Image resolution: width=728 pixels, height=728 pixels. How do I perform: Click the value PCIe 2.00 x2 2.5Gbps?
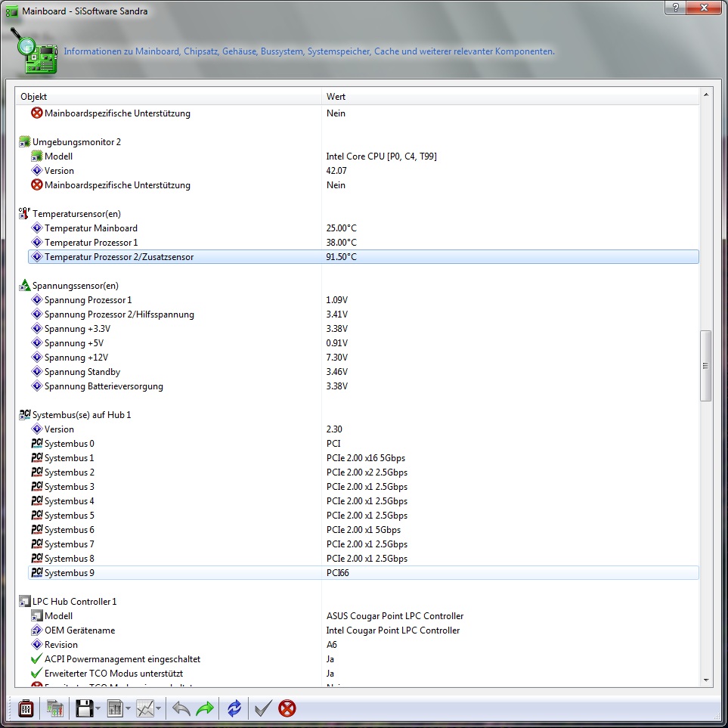click(x=367, y=472)
